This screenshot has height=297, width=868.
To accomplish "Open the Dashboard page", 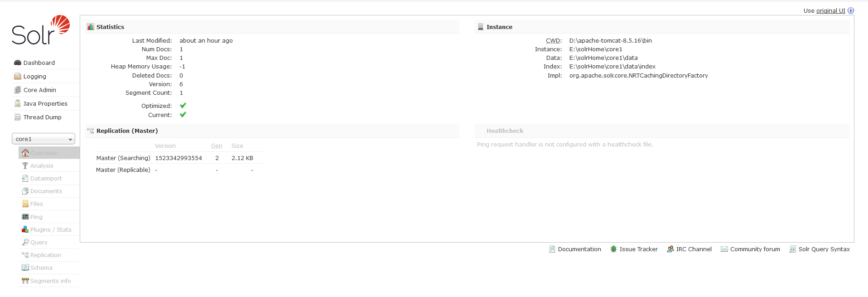I will tap(39, 63).
